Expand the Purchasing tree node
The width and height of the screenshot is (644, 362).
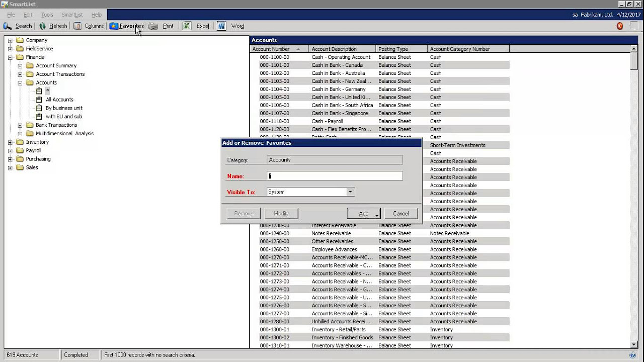point(10,159)
